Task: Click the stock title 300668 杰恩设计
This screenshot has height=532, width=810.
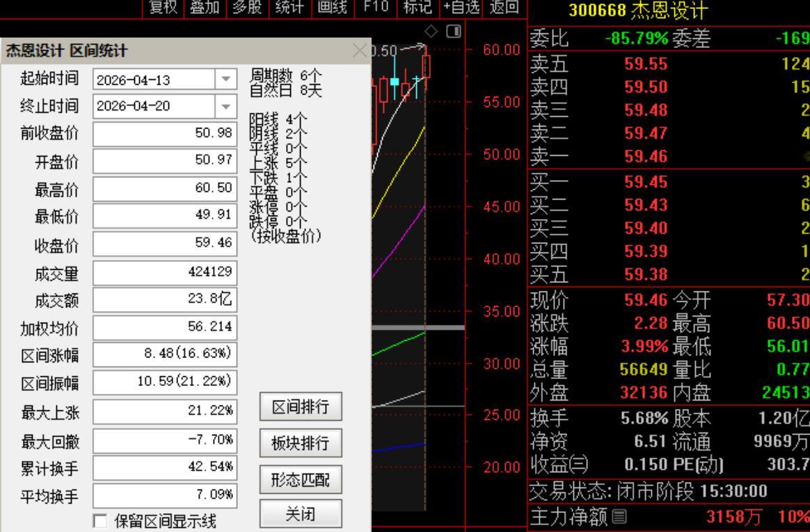Action: click(x=638, y=10)
